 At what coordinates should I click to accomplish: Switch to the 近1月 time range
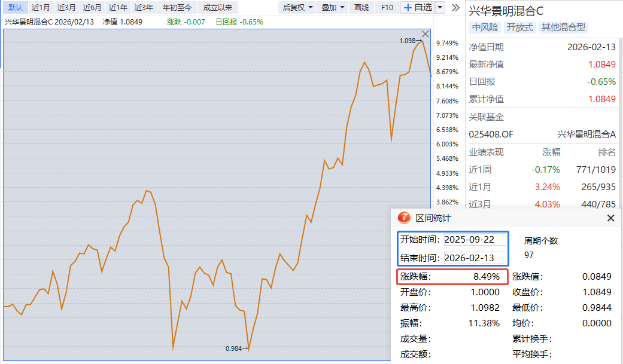tap(41, 8)
